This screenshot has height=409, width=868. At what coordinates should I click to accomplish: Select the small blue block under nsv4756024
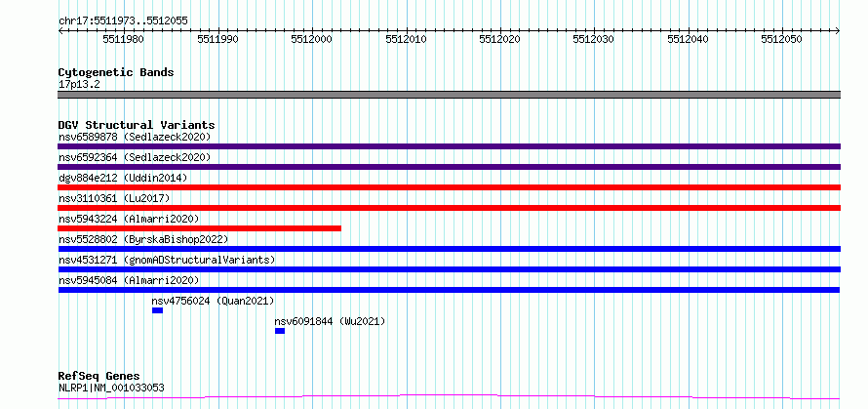pos(158,310)
